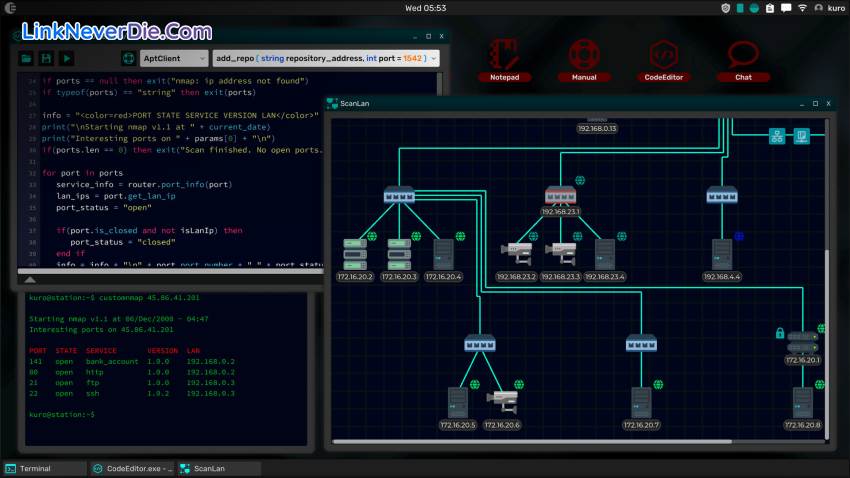This screenshot has width=850, height=478.
Task: Click the open file folder icon
Action: pyautogui.click(x=25, y=59)
